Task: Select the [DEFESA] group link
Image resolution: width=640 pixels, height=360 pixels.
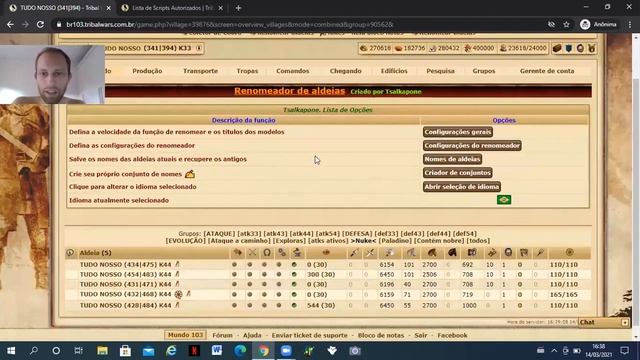Action: click(x=357, y=233)
